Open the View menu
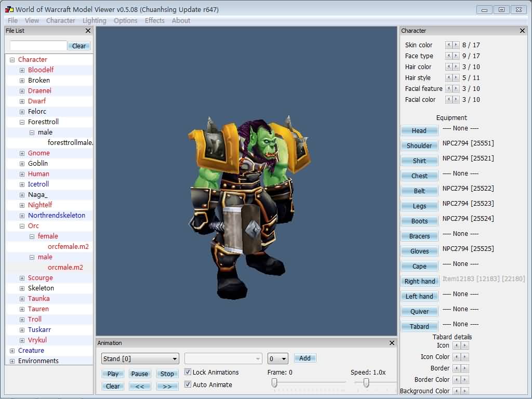The height and width of the screenshot is (399, 532). click(x=32, y=20)
